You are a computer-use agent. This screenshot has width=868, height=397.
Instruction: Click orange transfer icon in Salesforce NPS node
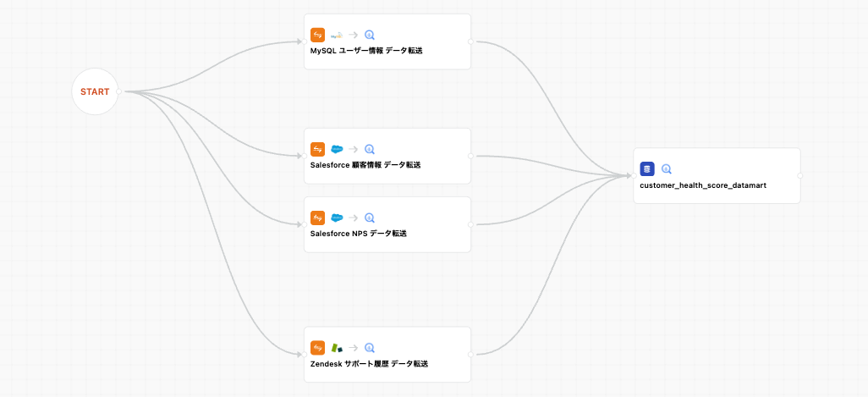pos(318,218)
